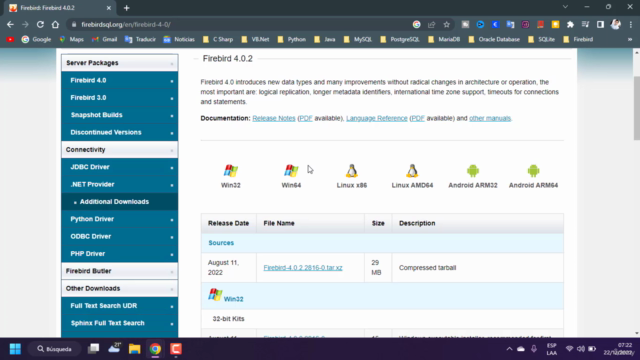Open ODBC Driver sidebar item

(x=120, y=236)
